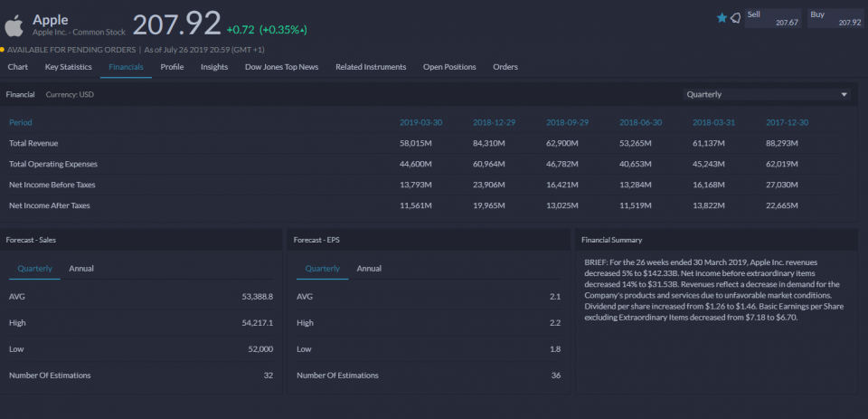Click the Buy button at 207.92
The image size is (868, 419).
[x=835, y=18]
